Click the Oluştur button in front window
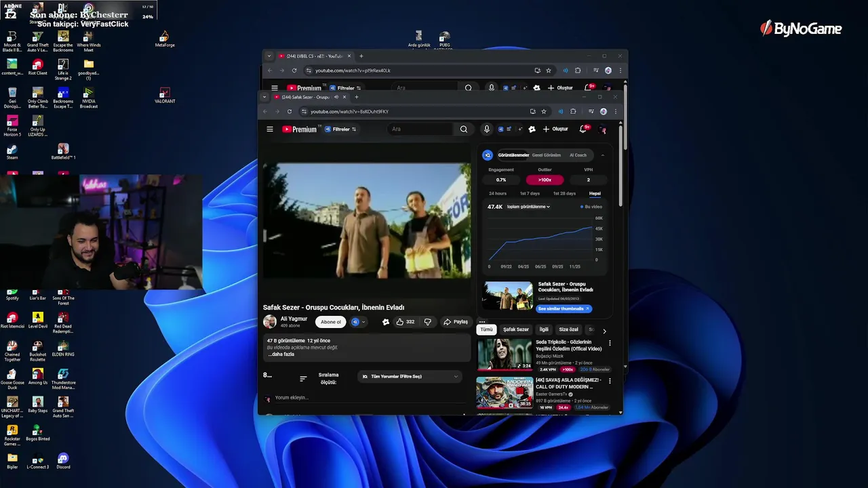The height and width of the screenshot is (488, 868). [x=555, y=129]
